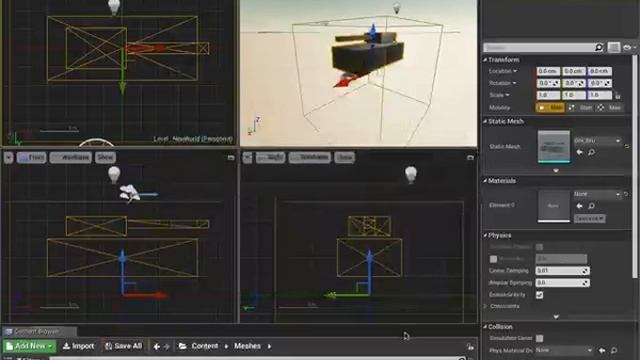Select the light bulb actor in Right viewport
640x360 pixels.
[x=411, y=174]
